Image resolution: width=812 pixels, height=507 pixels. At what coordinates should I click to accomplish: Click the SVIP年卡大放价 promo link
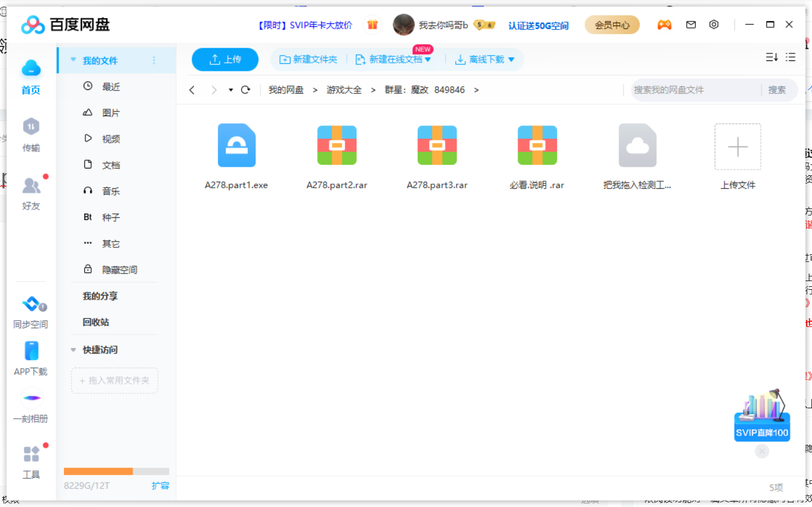point(306,26)
